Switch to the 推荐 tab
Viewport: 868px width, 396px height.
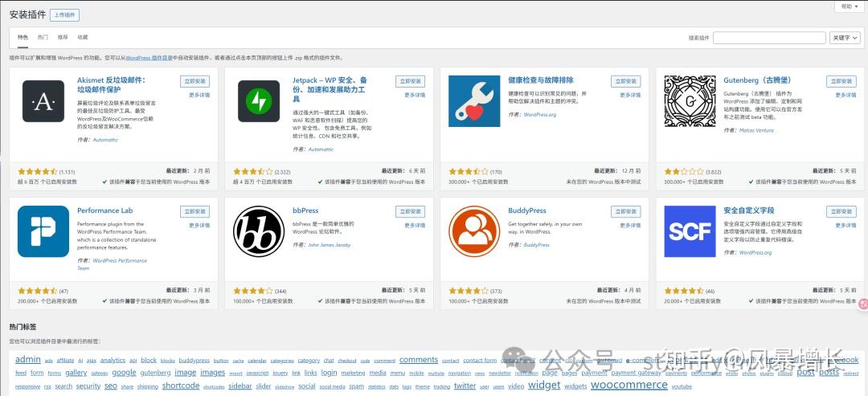pyautogui.click(x=63, y=38)
